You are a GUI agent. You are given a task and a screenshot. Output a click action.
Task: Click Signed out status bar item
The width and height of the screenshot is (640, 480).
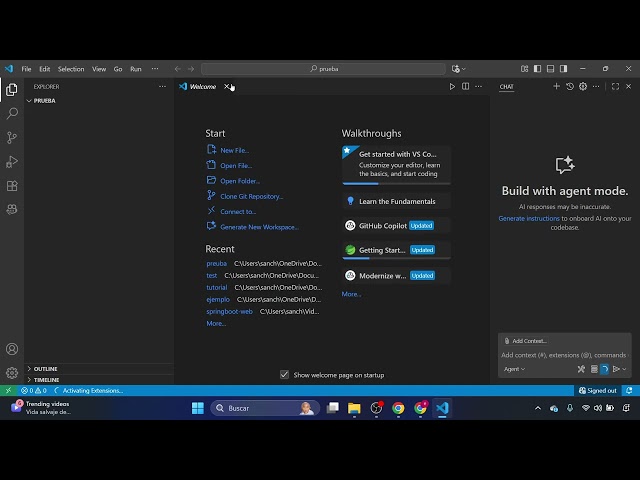coord(598,391)
